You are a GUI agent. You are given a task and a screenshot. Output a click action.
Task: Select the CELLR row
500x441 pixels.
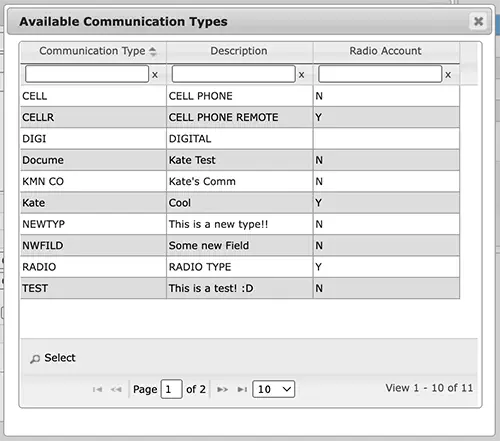point(240,117)
